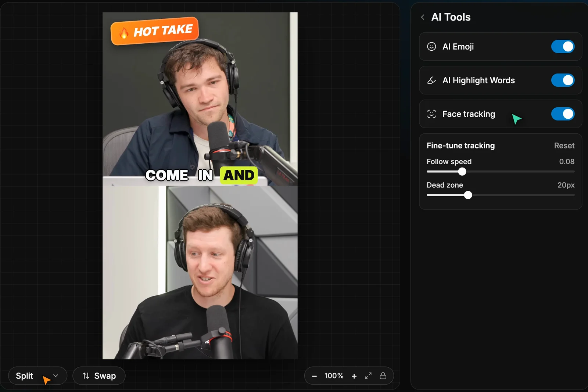
Task: Adjust the Dead zone slider handle
Action: coord(468,195)
